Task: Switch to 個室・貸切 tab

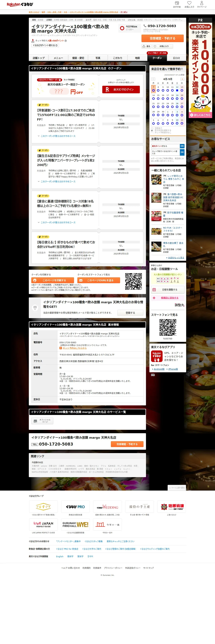Action: point(78,58)
